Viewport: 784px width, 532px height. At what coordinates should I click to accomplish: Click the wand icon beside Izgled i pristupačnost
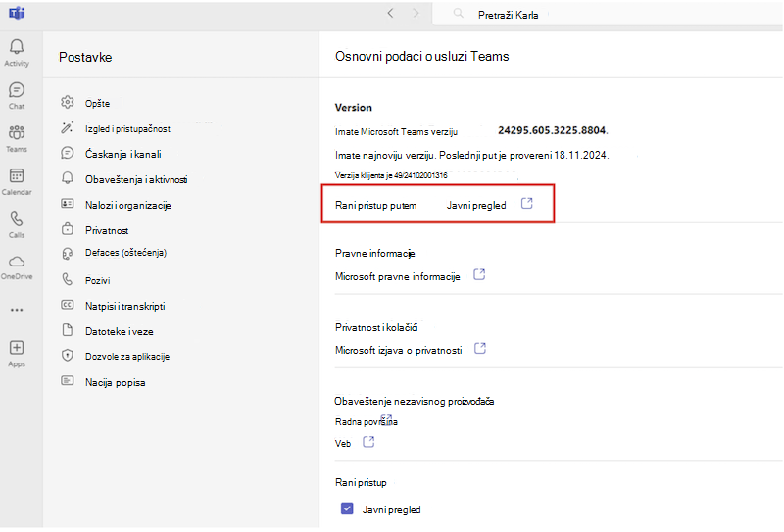68,127
